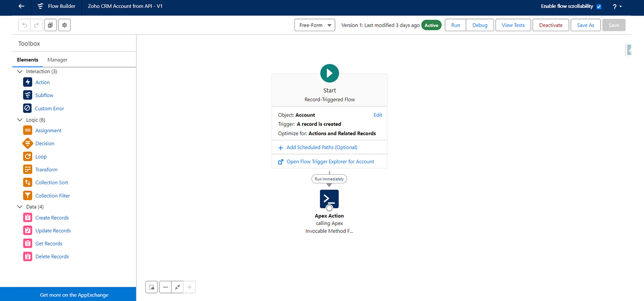Open flow settings gear icon
The height and width of the screenshot is (301, 644).
coord(65,25)
